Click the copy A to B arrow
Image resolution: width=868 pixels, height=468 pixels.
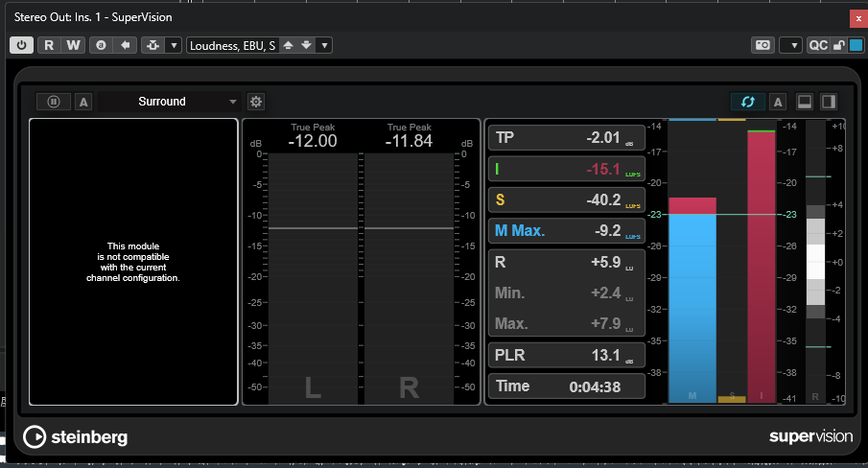point(126,45)
